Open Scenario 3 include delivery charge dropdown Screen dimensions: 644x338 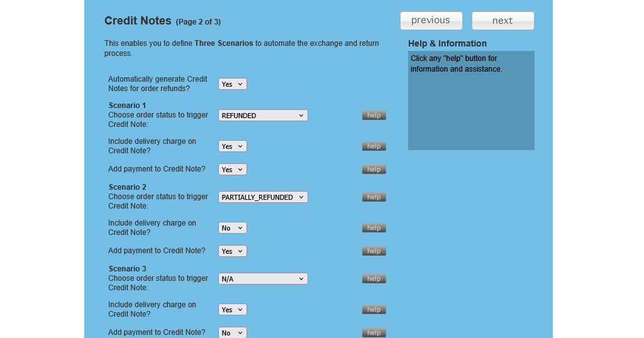(x=232, y=310)
